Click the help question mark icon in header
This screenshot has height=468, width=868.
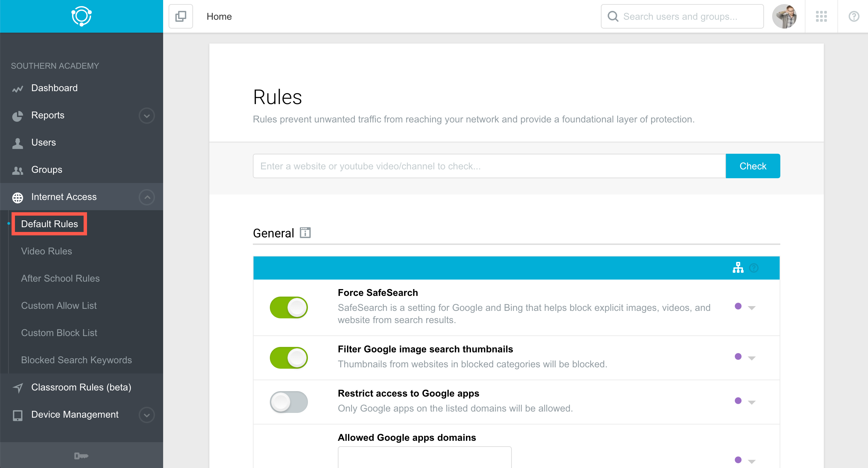coord(854,16)
